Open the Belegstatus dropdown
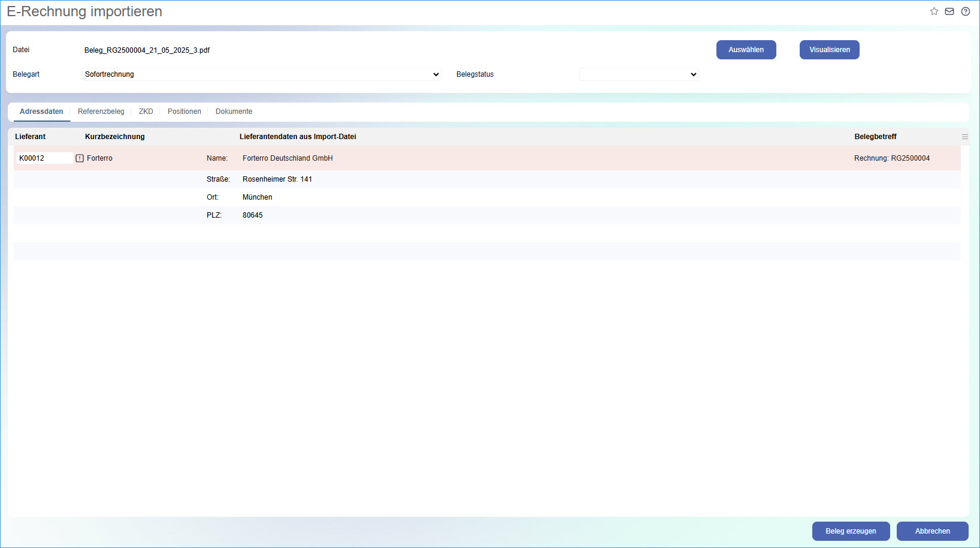The width and height of the screenshot is (980, 548). click(x=639, y=74)
